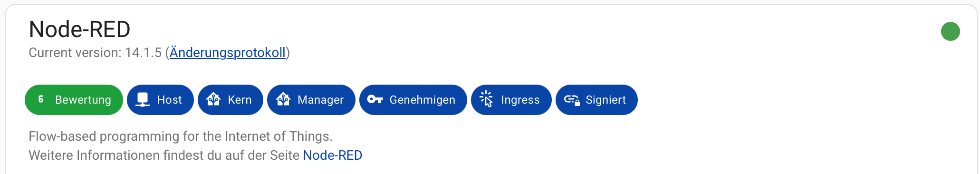This screenshot has width=980, height=174.
Task: Click the Current version 14.1.5 text
Action: (95, 52)
